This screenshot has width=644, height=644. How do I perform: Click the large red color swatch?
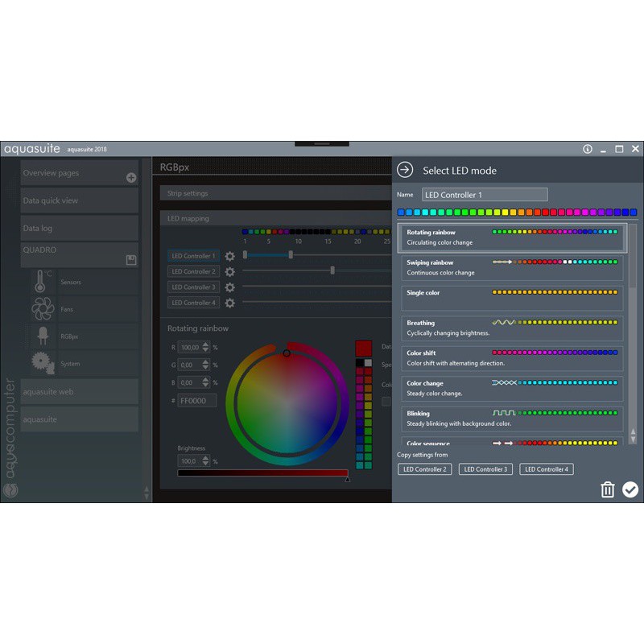363,348
